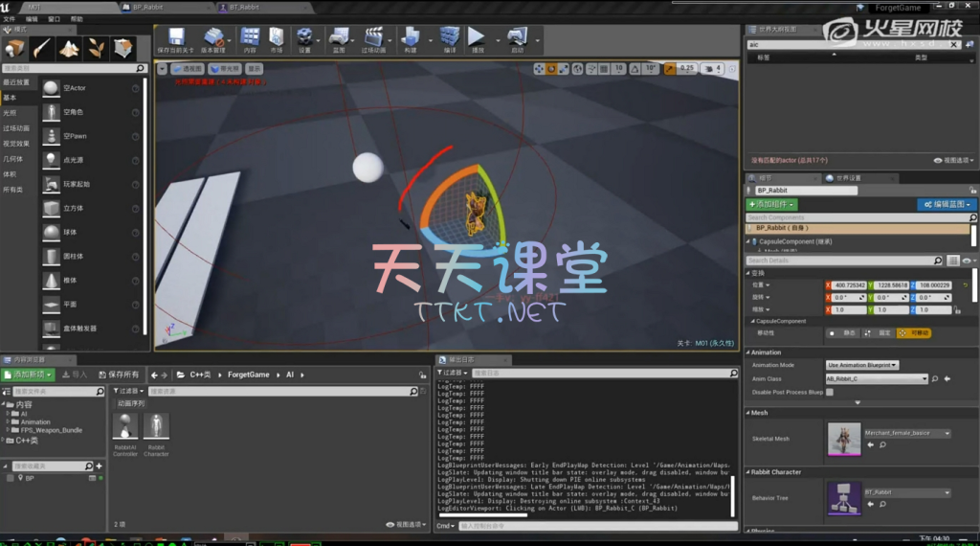Set mobility to Movable (可移动)
Screen dimensions: 980x546
[x=915, y=333]
